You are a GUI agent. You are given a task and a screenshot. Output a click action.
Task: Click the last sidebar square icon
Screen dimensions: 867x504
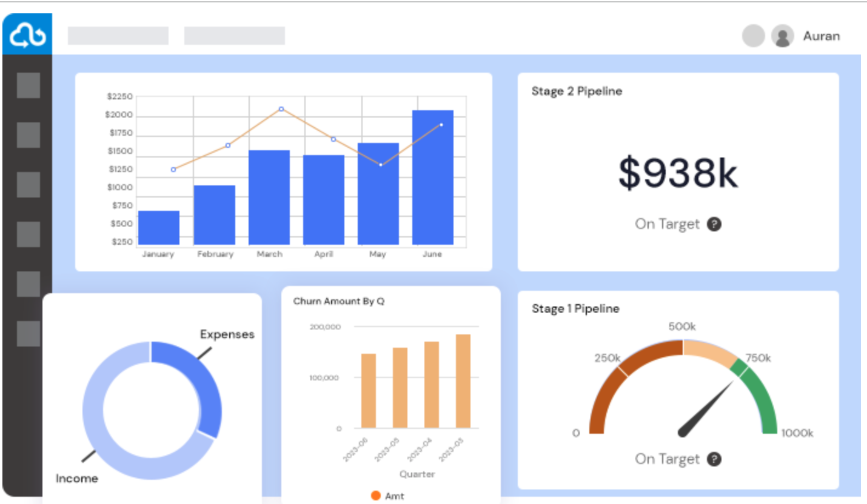[28, 334]
